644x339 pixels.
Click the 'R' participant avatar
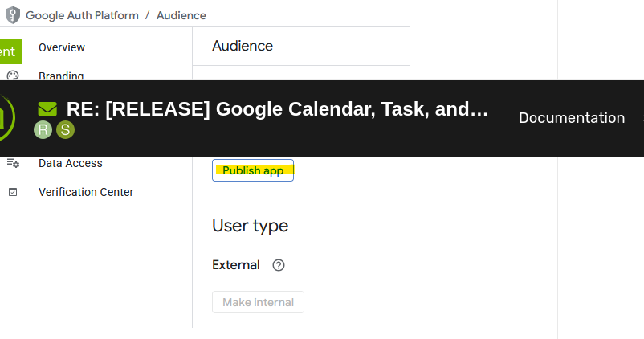pyautogui.click(x=43, y=129)
